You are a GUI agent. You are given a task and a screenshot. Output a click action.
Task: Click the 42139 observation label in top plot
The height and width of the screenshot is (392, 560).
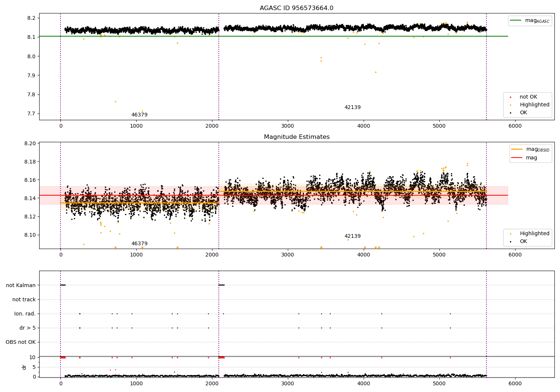tap(352, 108)
